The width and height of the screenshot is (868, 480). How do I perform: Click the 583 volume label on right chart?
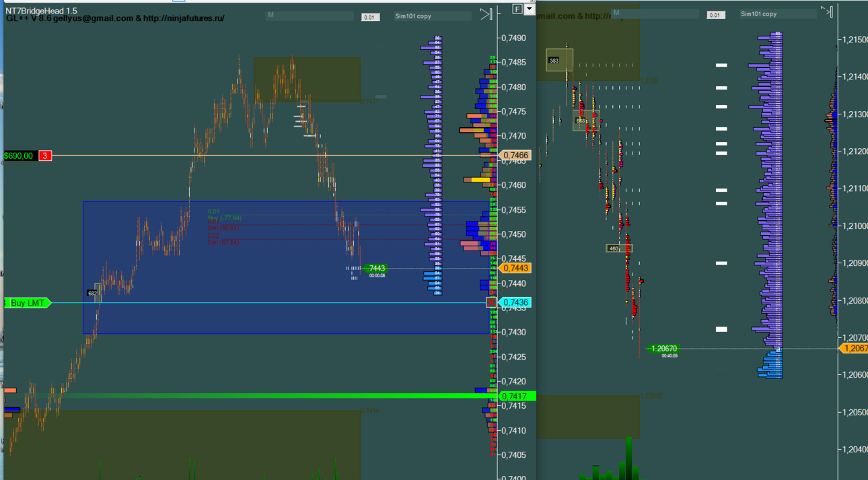[554, 61]
